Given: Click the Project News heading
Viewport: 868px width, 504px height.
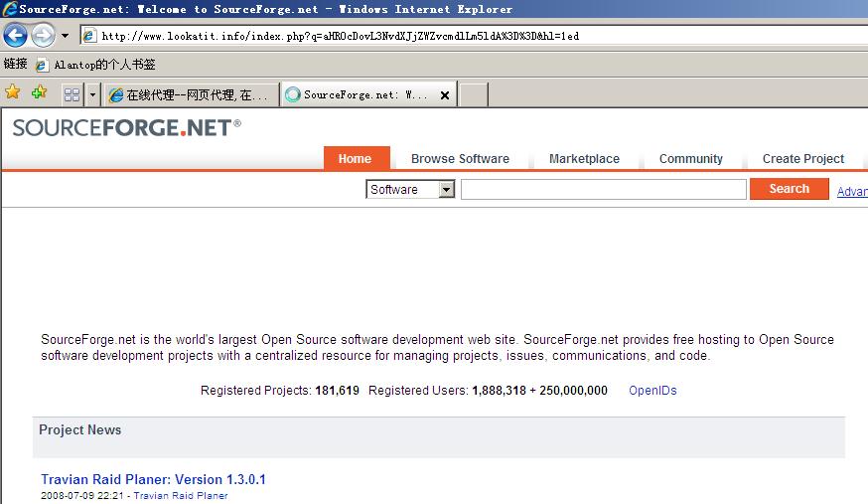Looking at the screenshot, I should point(80,429).
